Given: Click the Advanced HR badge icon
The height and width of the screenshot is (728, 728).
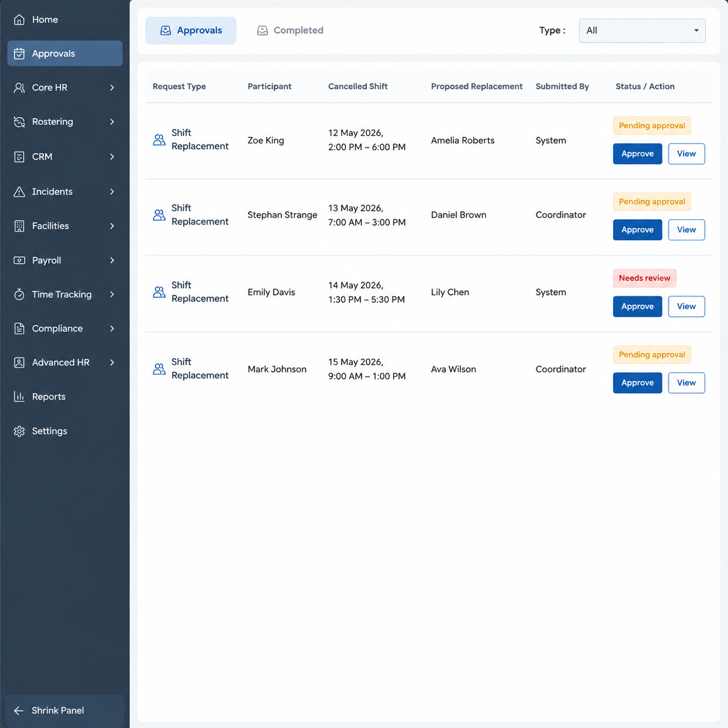Looking at the screenshot, I should point(19,362).
